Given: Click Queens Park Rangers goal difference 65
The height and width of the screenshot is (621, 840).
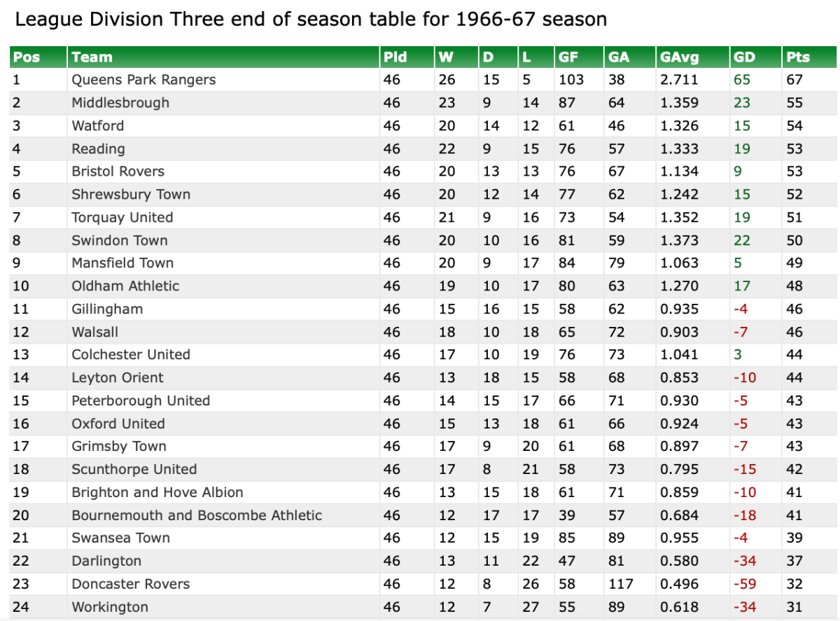Looking at the screenshot, I should click(x=742, y=80).
